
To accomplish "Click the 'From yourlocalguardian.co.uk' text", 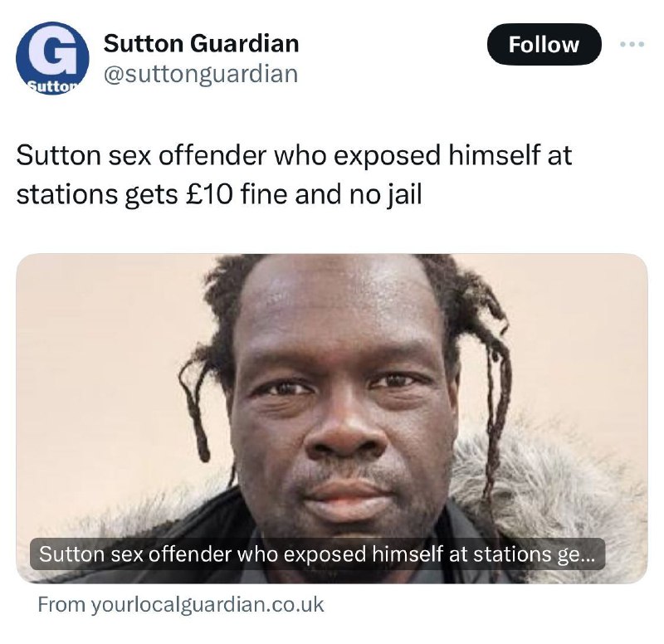I will (x=181, y=604).
